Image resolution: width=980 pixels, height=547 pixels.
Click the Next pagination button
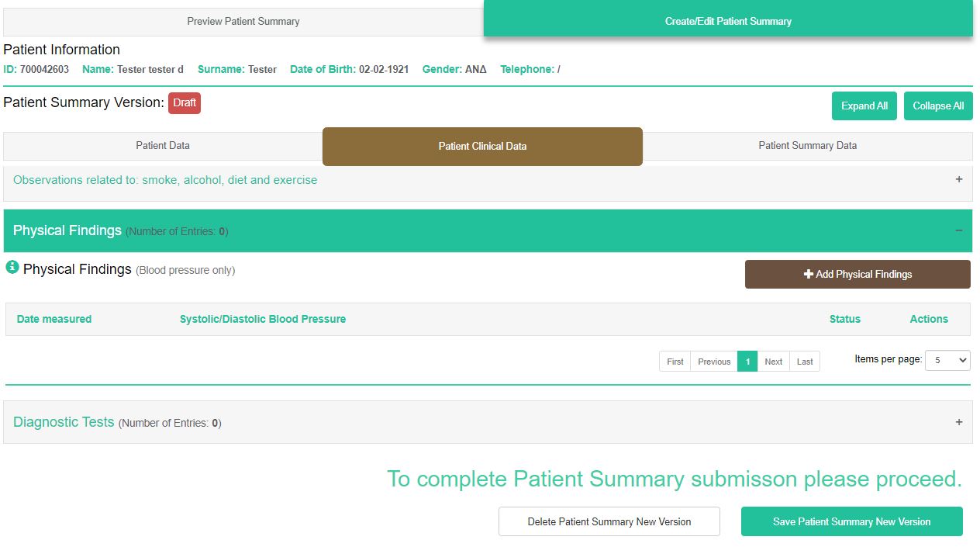point(774,362)
